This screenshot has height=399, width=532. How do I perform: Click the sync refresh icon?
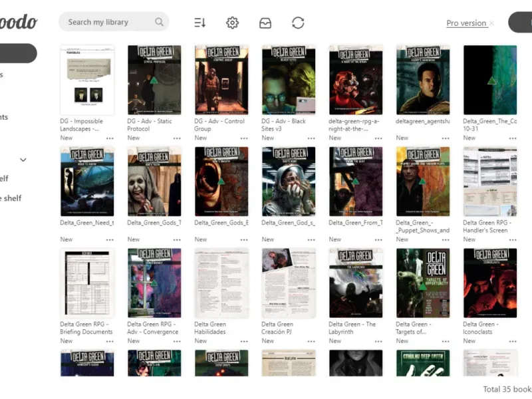tap(298, 23)
